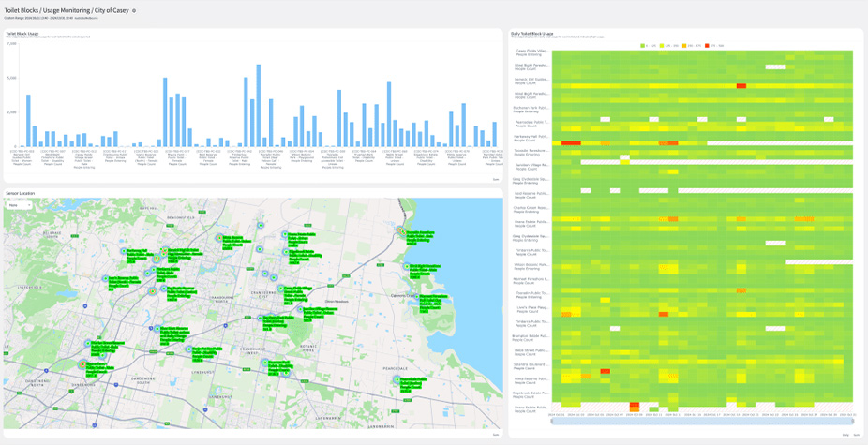
Task: Click Sum button below the heatmap
Action: (856, 435)
